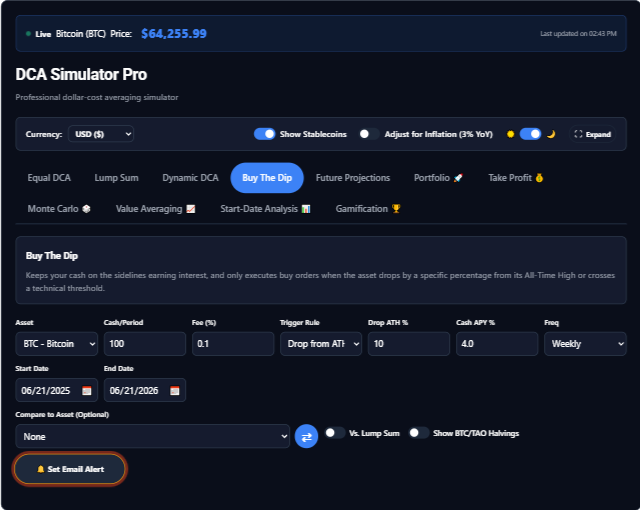Image resolution: width=640 pixels, height=510 pixels.
Task: Open the Freq Weekly dropdown
Action: [x=585, y=344]
